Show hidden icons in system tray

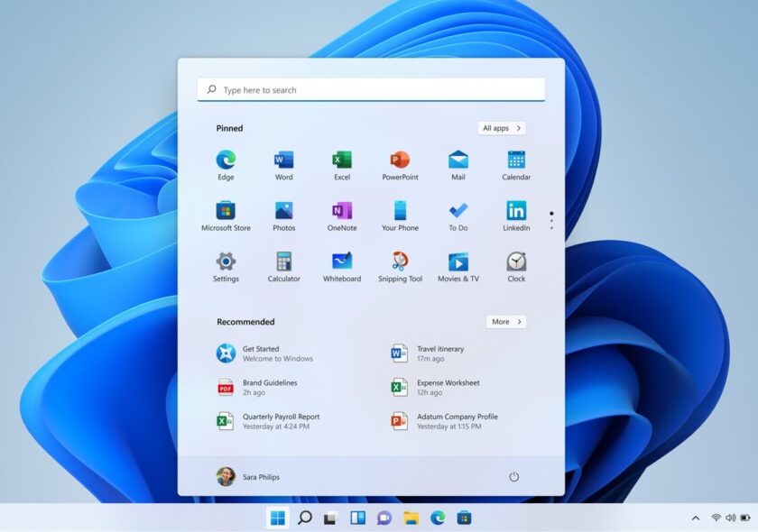pyautogui.click(x=696, y=518)
